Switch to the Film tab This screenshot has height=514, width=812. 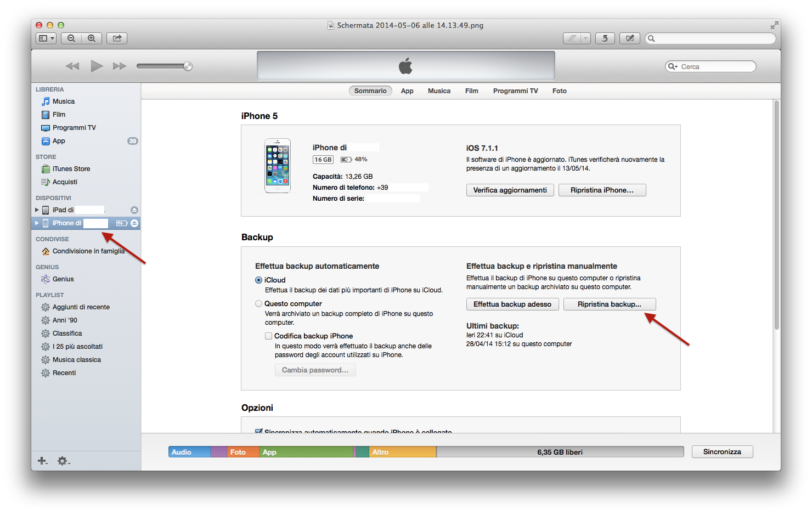[472, 91]
